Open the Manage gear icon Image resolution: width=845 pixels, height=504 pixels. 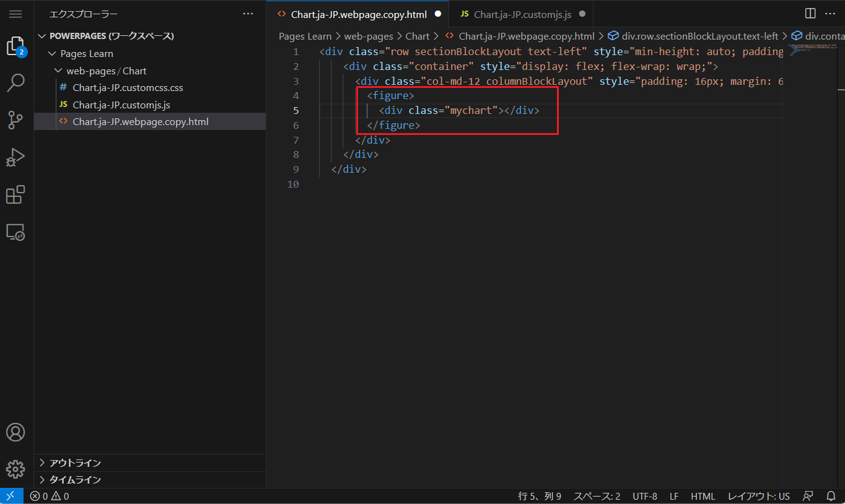point(15,469)
